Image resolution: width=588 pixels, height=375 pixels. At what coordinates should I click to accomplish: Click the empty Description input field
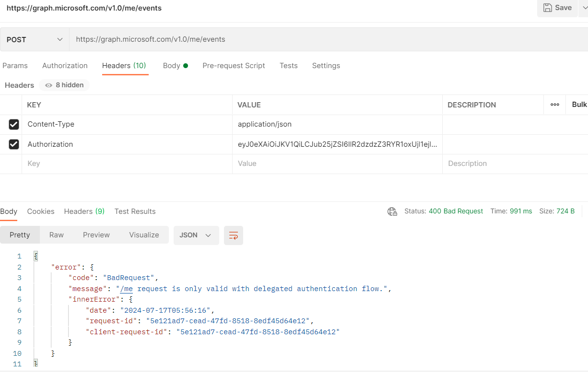point(516,164)
